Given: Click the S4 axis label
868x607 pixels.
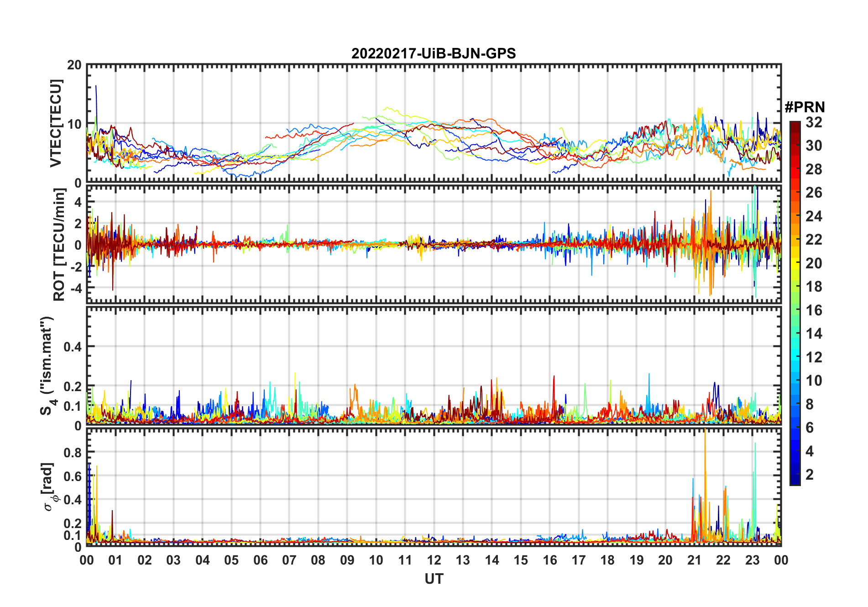Looking at the screenshot, I should point(47,366).
